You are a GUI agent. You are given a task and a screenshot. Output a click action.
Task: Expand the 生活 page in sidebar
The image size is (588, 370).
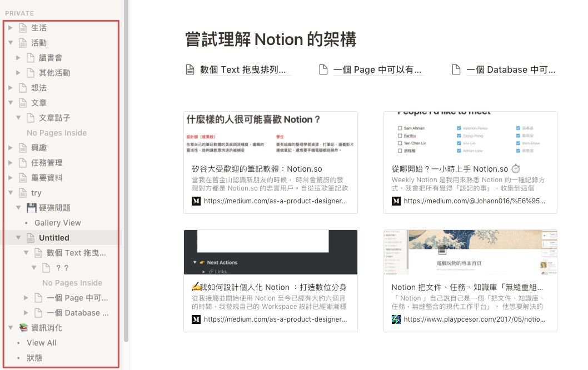(x=11, y=28)
